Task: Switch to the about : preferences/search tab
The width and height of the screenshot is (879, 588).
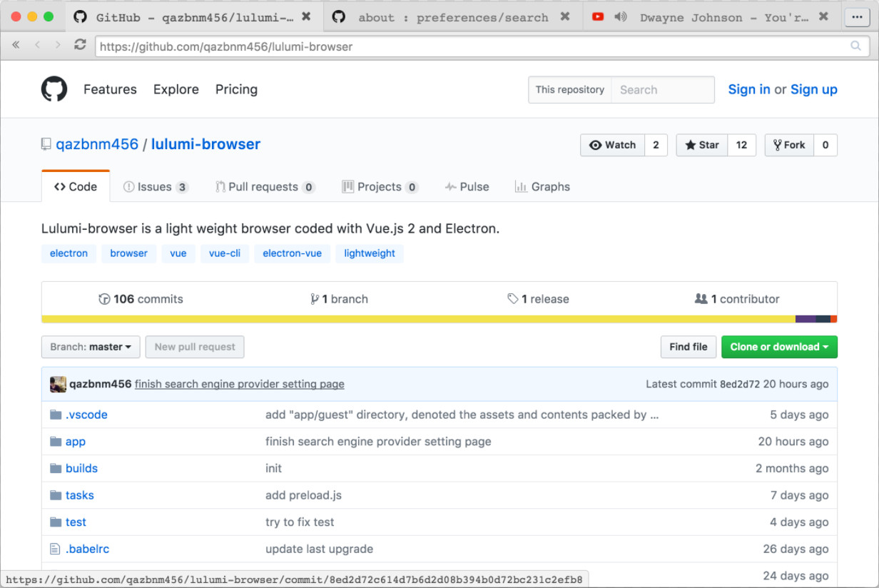Action: coord(453,17)
